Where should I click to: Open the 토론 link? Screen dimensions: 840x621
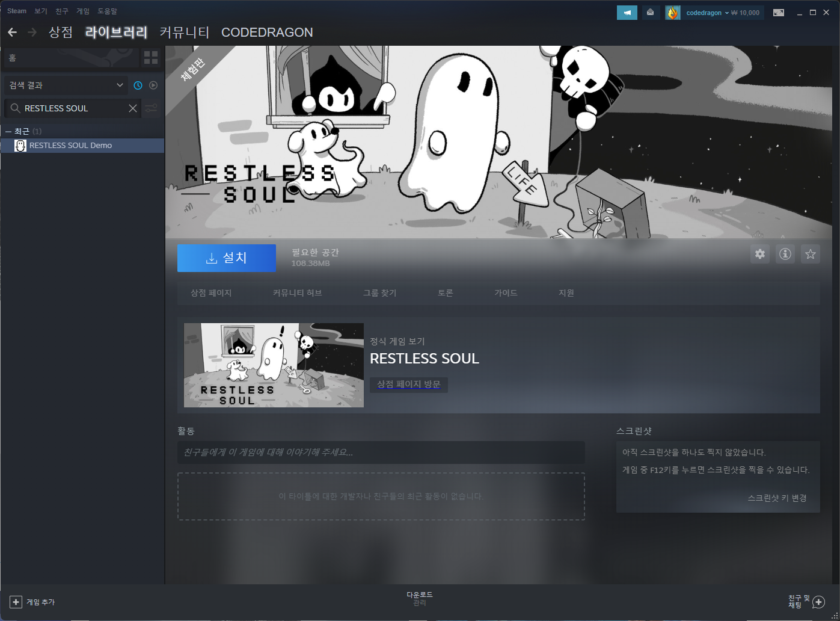tap(446, 293)
